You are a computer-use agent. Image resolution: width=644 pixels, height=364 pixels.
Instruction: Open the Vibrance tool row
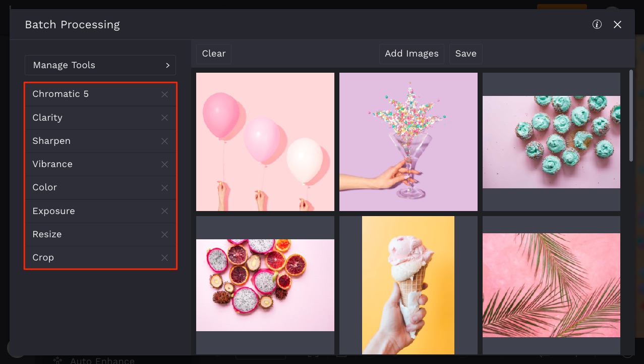(x=100, y=164)
